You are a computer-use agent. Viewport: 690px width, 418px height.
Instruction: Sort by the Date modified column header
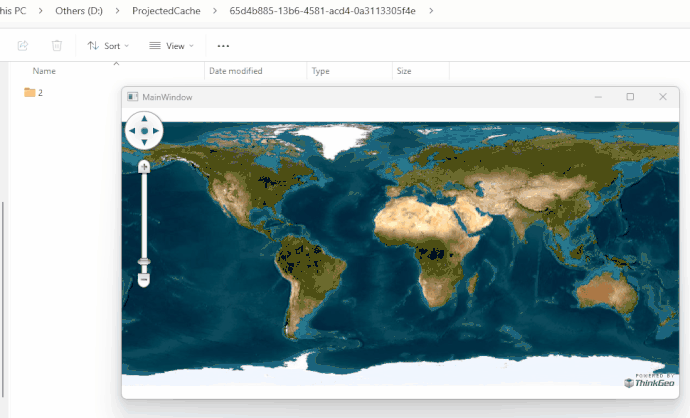pos(236,71)
